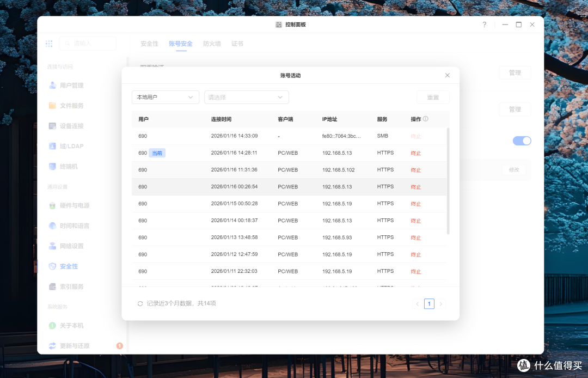
Task: Switch to the 安全性 tab
Action: (149, 44)
